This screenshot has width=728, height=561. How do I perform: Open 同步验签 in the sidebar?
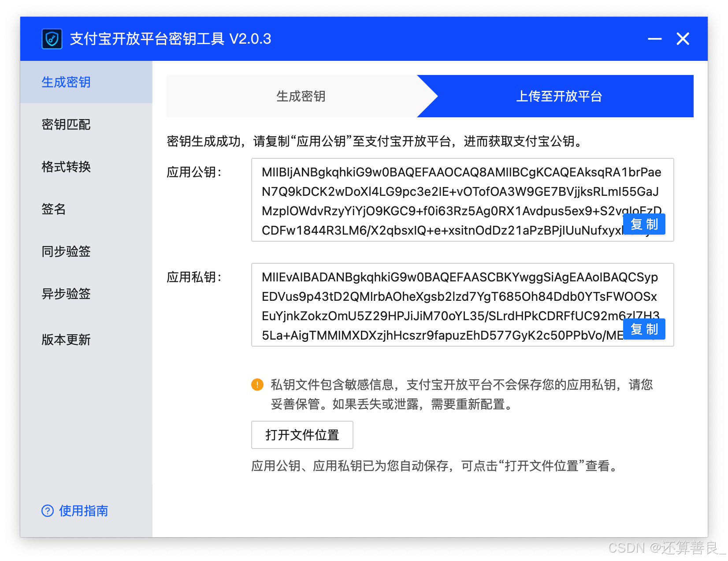click(86, 251)
